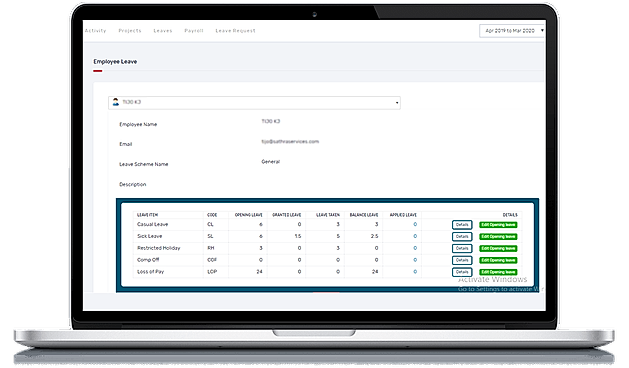Click the Leave Scheme Name label
Screen dimensions: 629x368
pyautogui.click(x=144, y=164)
